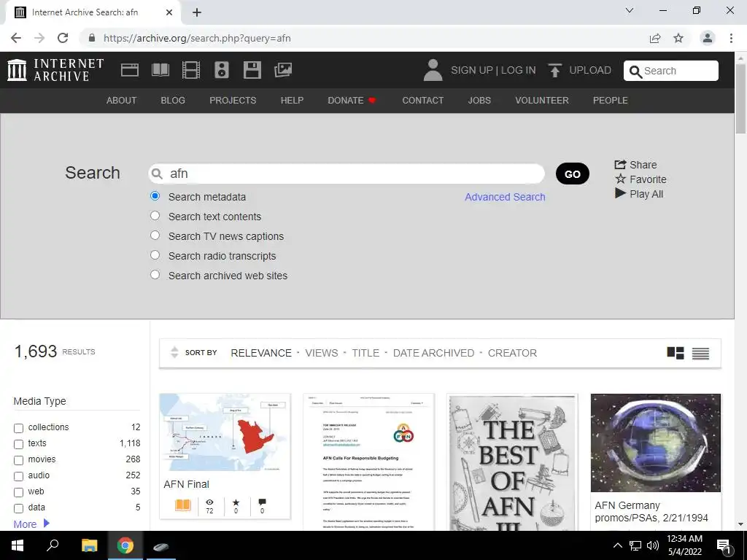Open Windows taskbar search
This screenshot has height=560, width=747.
pyautogui.click(x=53, y=545)
